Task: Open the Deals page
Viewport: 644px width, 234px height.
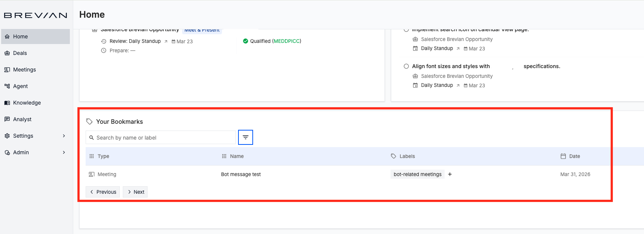Action: click(x=20, y=53)
